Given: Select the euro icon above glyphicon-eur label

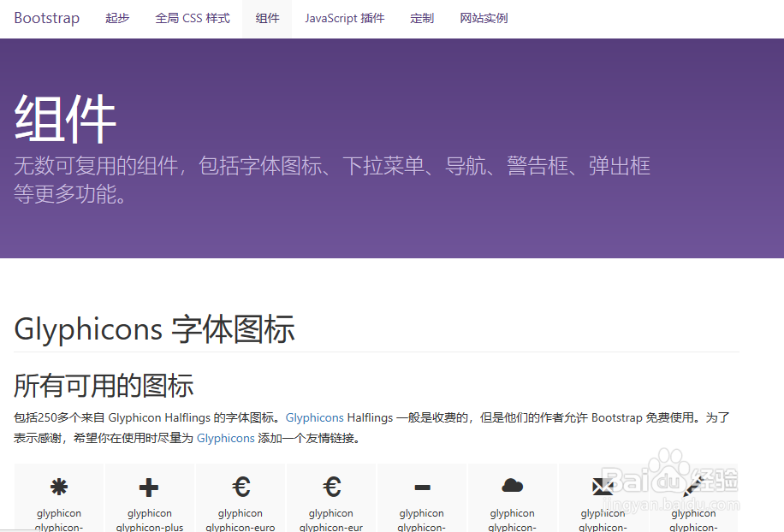Looking at the screenshot, I should tap(332, 487).
